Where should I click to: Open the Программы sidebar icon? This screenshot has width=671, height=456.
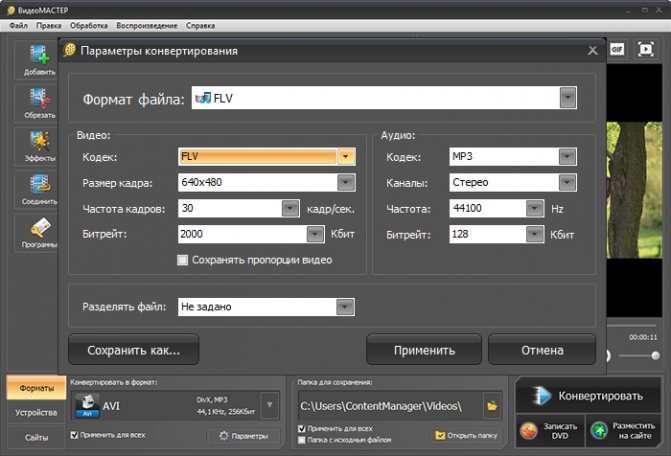(x=39, y=228)
